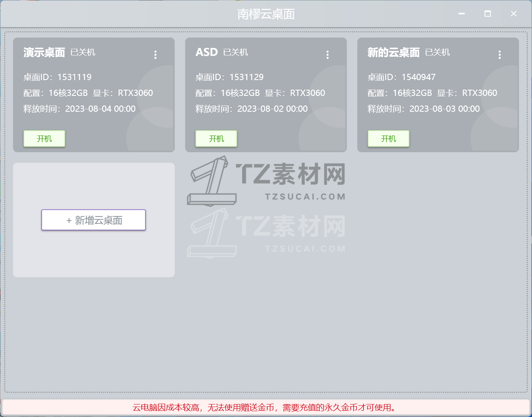Maximize the 南樛云桌面 window
This screenshot has height=417, width=532.
487,14
